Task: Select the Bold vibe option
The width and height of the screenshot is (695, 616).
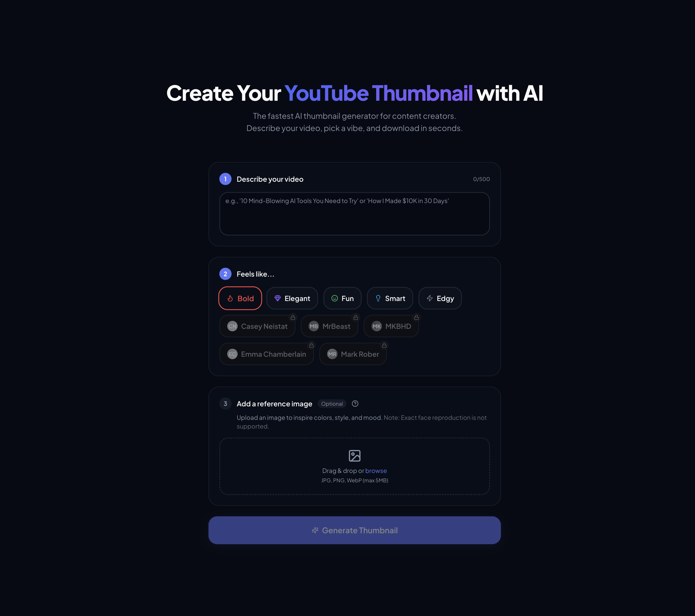Action: coord(240,298)
